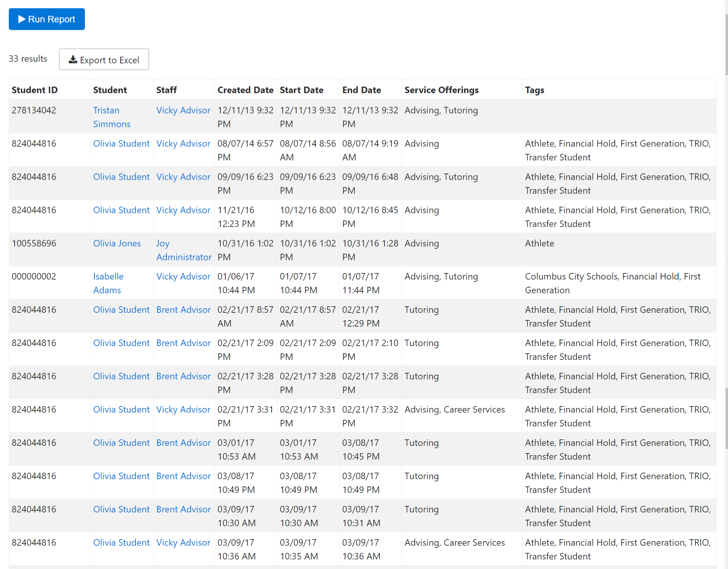Open Olivia Jones student link
This screenshot has width=728, height=569.
point(117,243)
